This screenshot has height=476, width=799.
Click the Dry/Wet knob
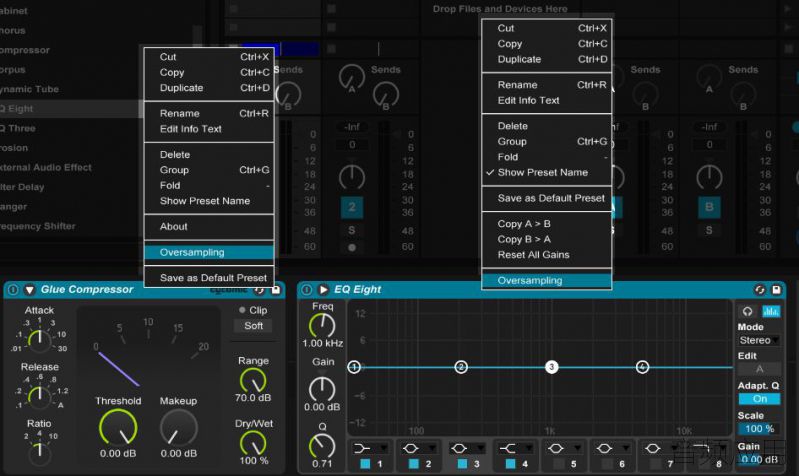pos(253,442)
